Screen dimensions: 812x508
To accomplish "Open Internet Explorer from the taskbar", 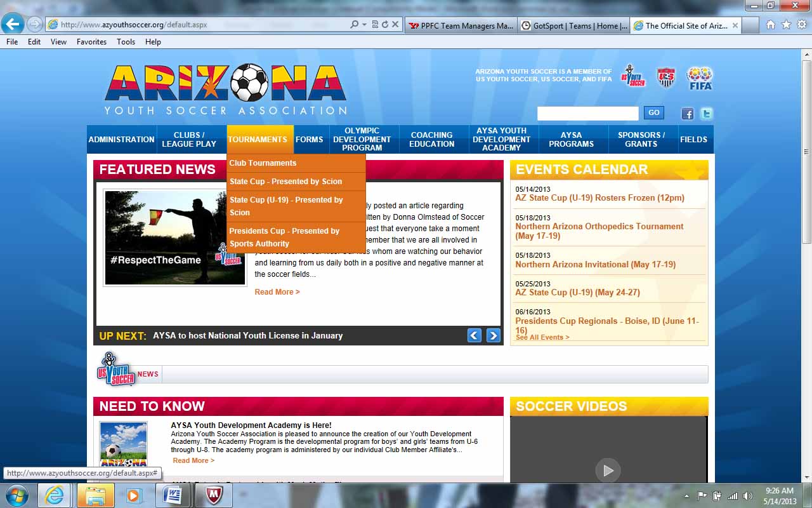I will pos(54,495).
